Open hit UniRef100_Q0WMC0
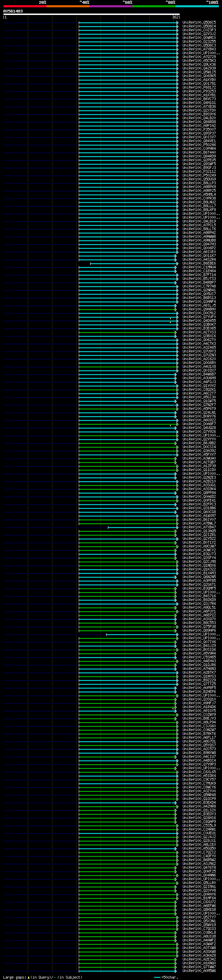The height and width of the screenshot is (980, 222). pyautogui.click(x=199, y=38)
